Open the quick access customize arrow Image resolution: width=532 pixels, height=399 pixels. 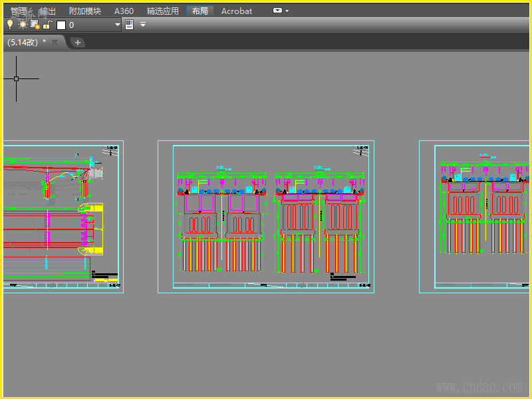pyautogui.click(x=143, y=25)
